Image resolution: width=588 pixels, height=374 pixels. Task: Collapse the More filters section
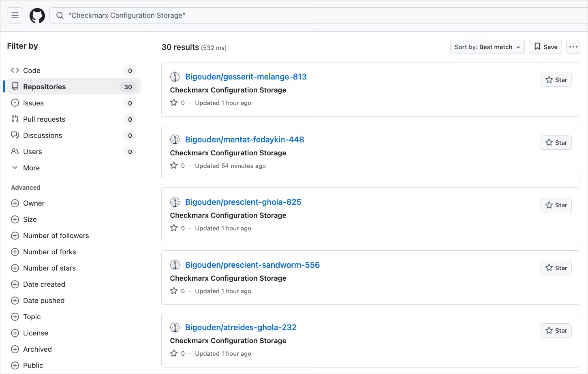[15, 168]
